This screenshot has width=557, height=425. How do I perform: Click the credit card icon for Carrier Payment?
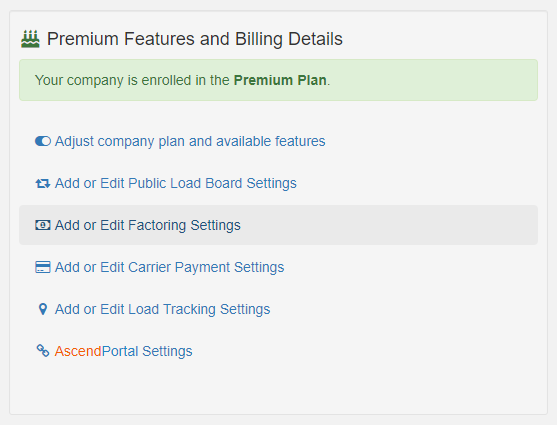point(43,267)
